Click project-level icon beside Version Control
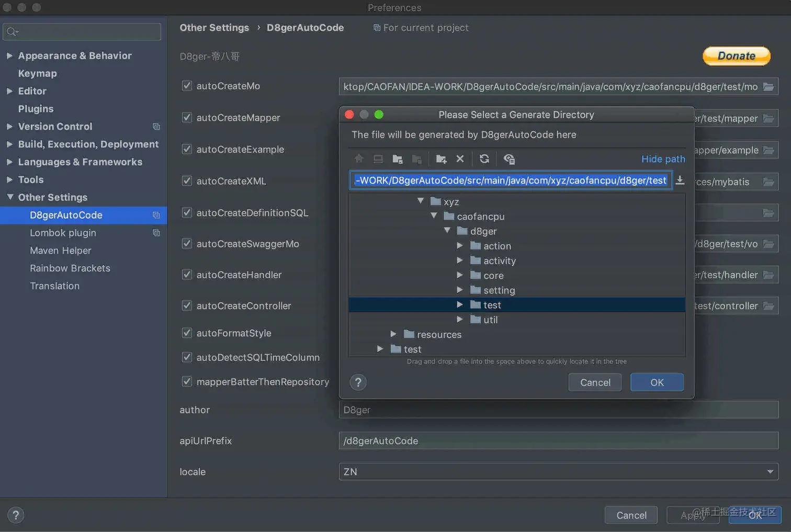Screen dimensions: 791x532 click(156, 127)
